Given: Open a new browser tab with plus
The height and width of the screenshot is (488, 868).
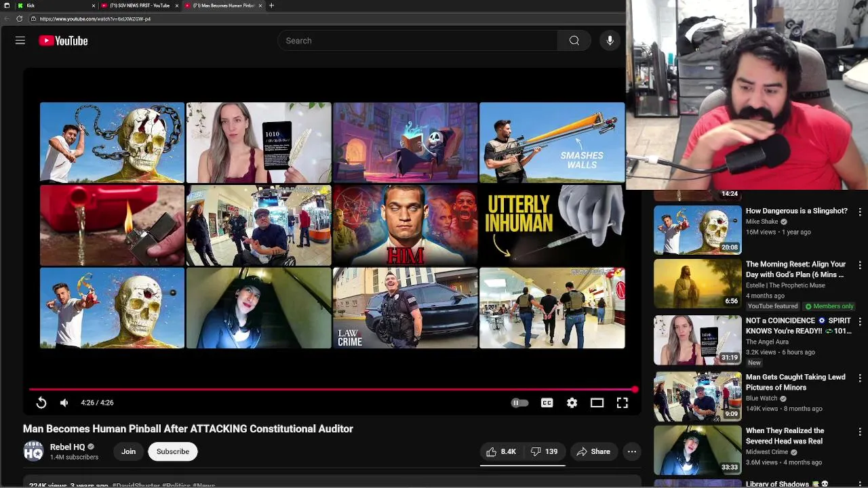Looking at the screenshot, I should click(x=271, y=5).
